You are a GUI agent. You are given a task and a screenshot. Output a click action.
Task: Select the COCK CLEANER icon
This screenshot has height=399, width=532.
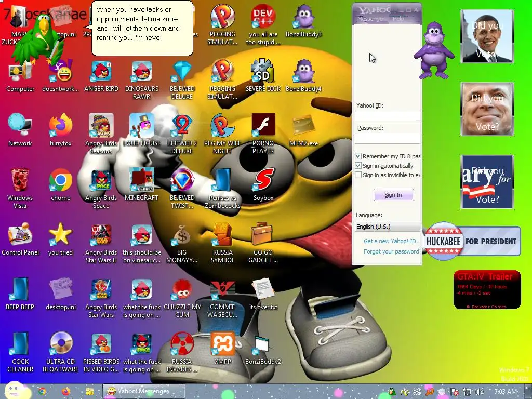tap(20, 344)
